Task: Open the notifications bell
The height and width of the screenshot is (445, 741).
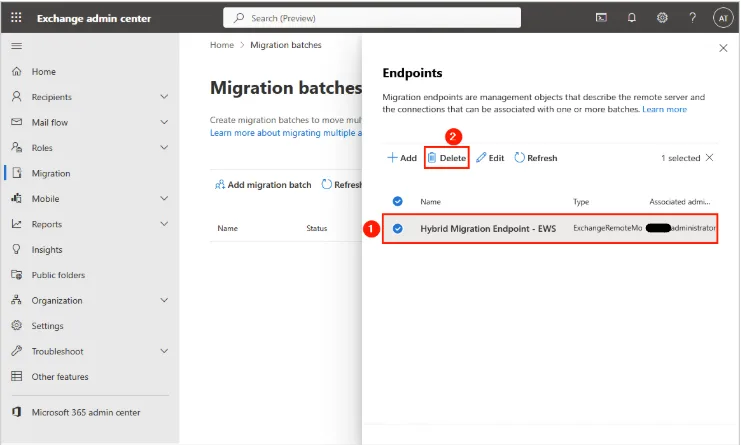Action: click(632, 18)
